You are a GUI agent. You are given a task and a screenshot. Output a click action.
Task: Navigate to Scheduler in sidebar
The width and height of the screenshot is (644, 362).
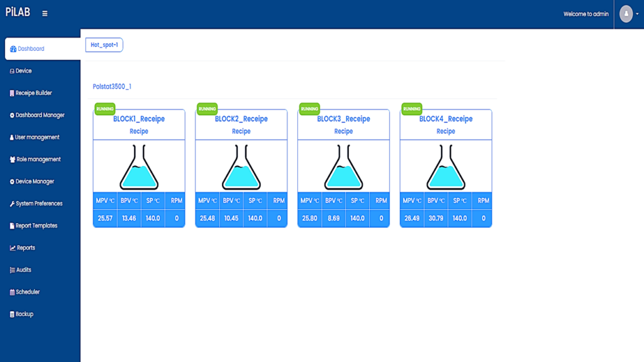(28, 292)
